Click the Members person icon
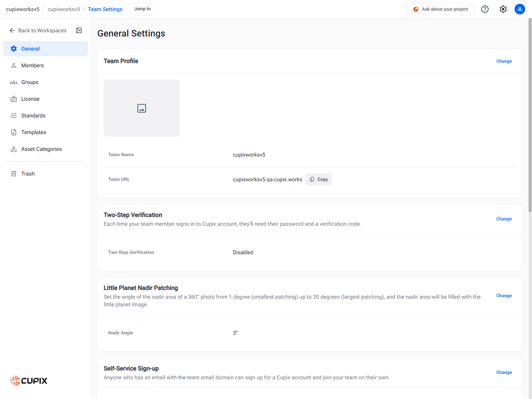The image size is (532, 399). coord(14,65)
